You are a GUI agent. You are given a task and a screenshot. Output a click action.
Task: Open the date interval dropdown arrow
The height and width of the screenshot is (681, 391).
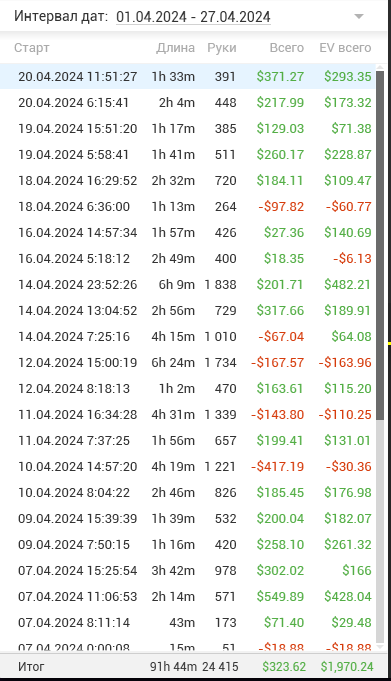pos(358,17)
